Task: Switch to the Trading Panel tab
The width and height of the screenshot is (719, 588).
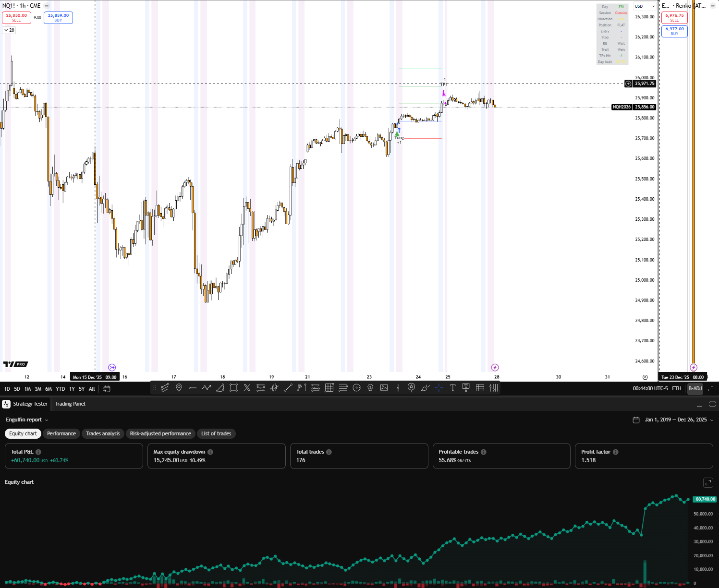Action: (70, 404)
